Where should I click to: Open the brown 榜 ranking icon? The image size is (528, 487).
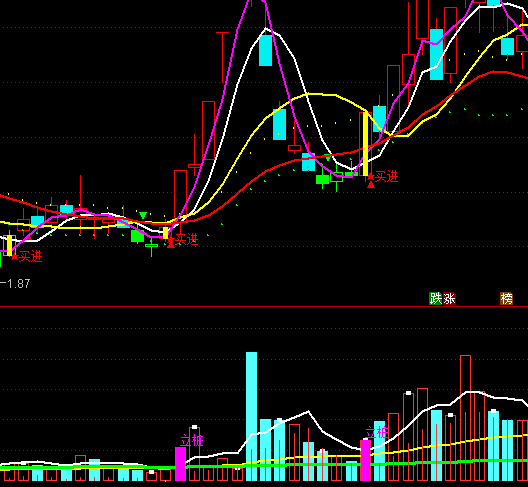(x=506, y=298)
